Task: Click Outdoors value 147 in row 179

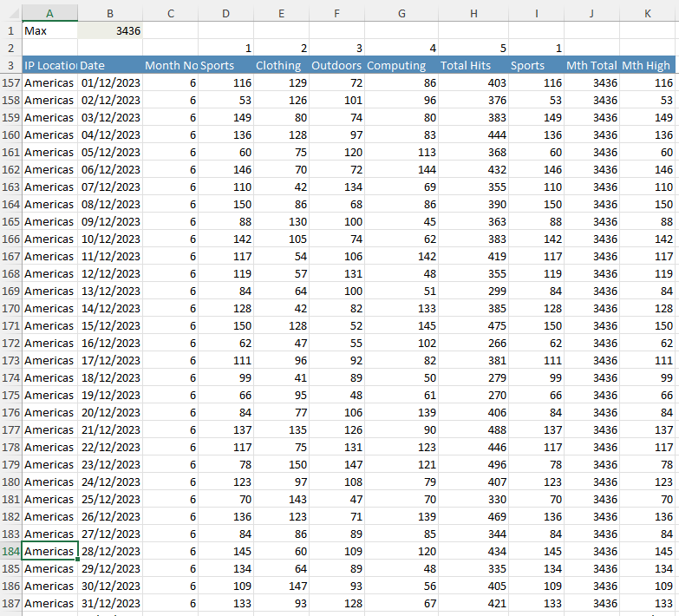Action: [x=337, y=464]
